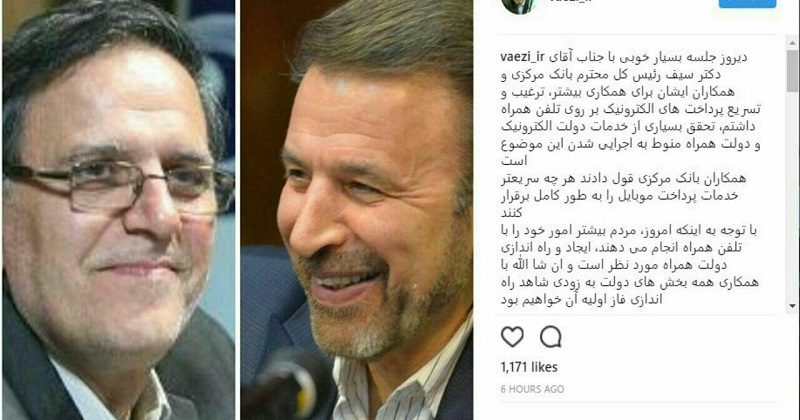Click the gray caption scrollbar thumb

pos(792,70)
